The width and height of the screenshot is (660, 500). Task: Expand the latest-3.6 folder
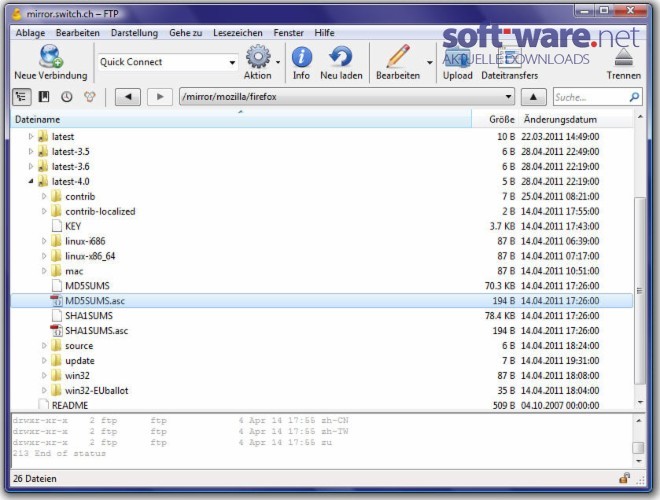31,166
